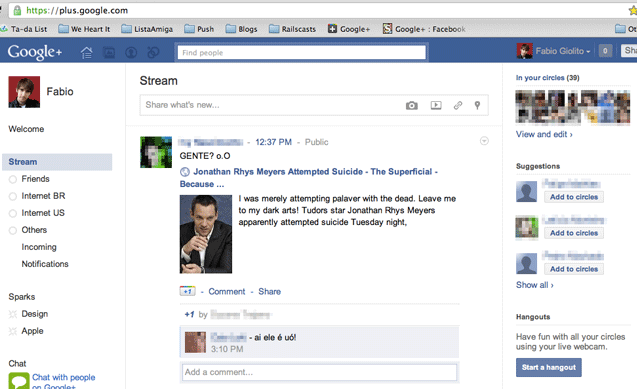
Task: Open the Circles icon in header
Action: (x=153, y=52)
